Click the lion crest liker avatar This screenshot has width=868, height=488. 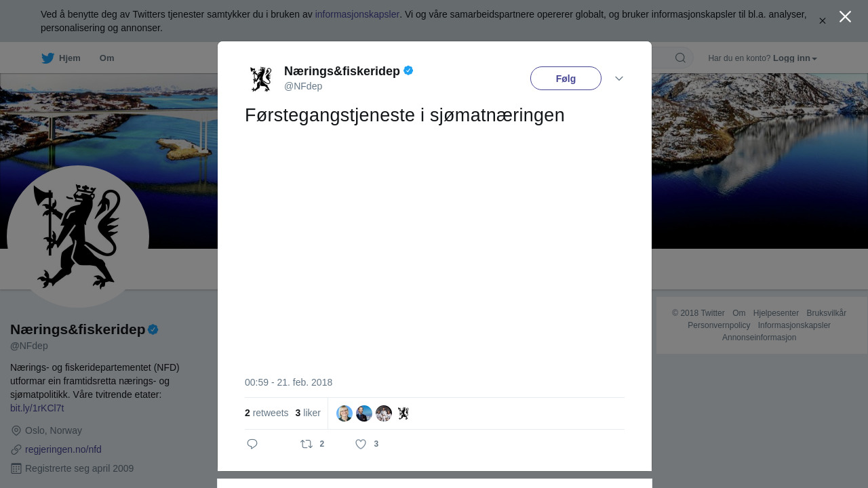tap(403, 413)
